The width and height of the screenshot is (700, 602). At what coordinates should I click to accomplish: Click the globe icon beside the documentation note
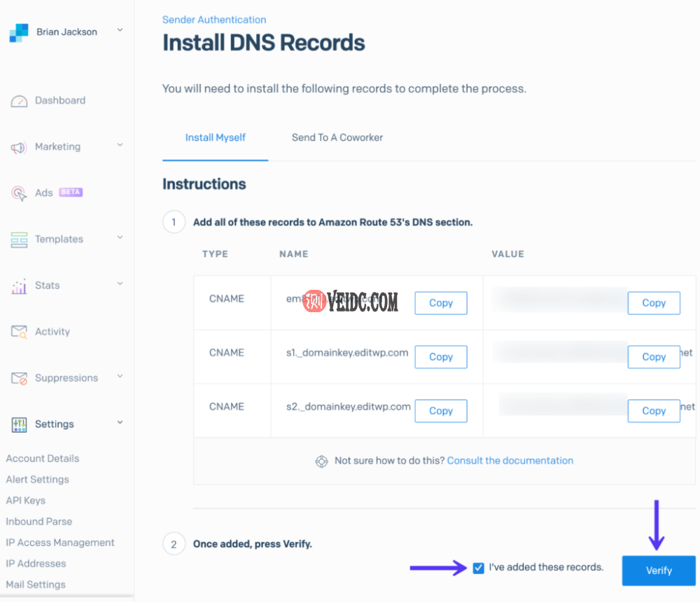322,461
